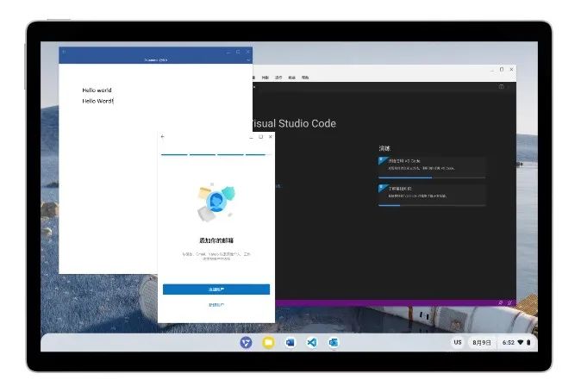Switch to Outlook from the shelf
The height and width of the screenshot is (392, 581).
334,342
